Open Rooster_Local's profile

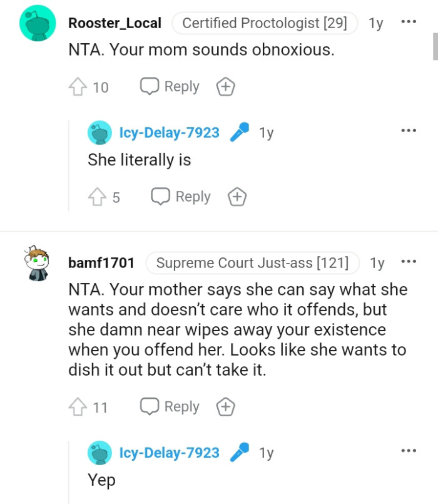click(x=115, y=23)
